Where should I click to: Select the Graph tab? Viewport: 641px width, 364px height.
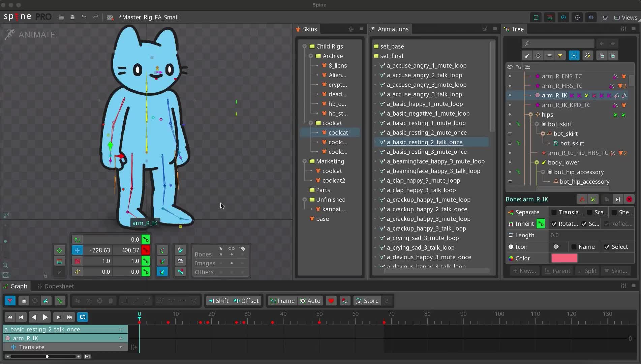[15, 286]
